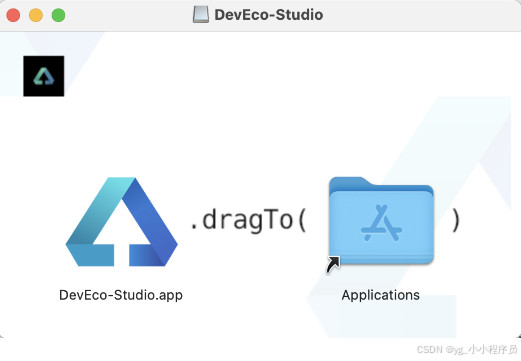Minimize the window with yellow button
This screenshot has height=361, width=521.
[x=36, y=15]
